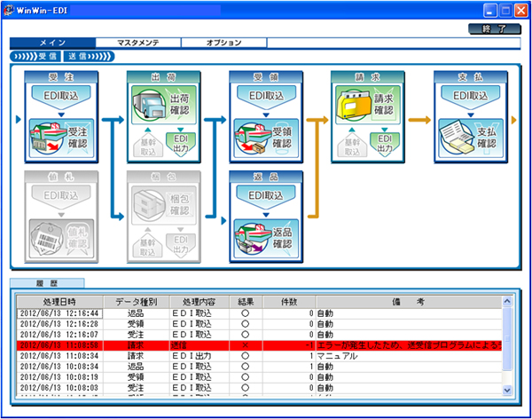Minimize the WinWin-EDI window

pyautogui.click(x=490, y=11)
